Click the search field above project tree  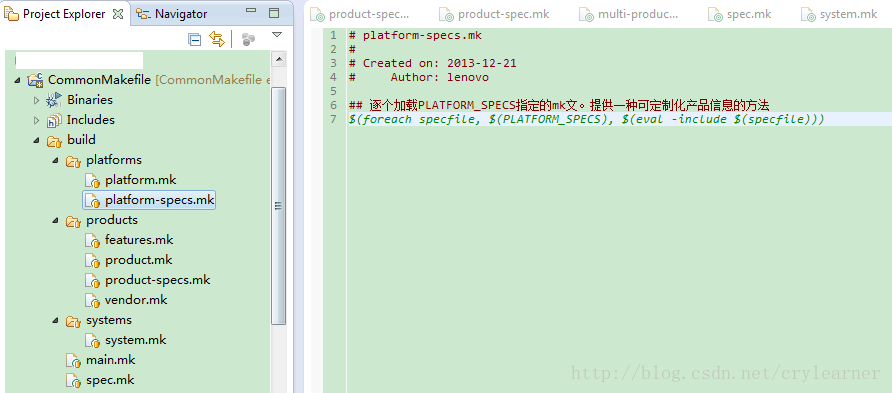click(79, 60)
